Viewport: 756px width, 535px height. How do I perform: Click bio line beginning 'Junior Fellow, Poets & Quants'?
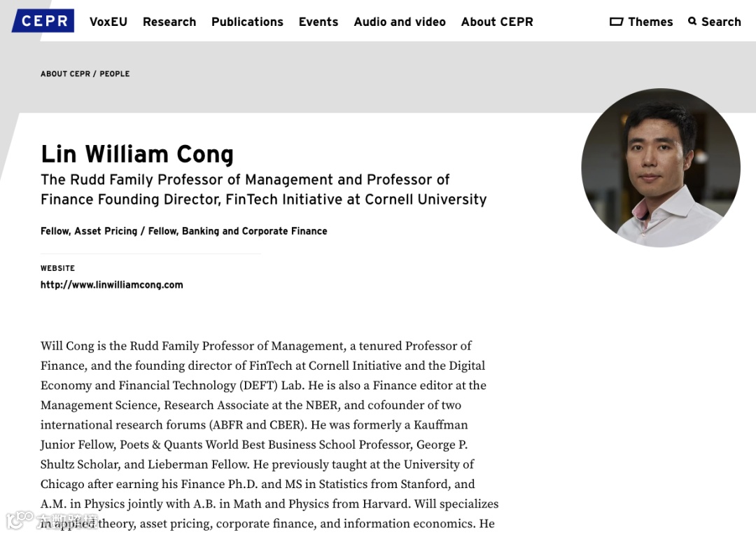coord(254,445)
